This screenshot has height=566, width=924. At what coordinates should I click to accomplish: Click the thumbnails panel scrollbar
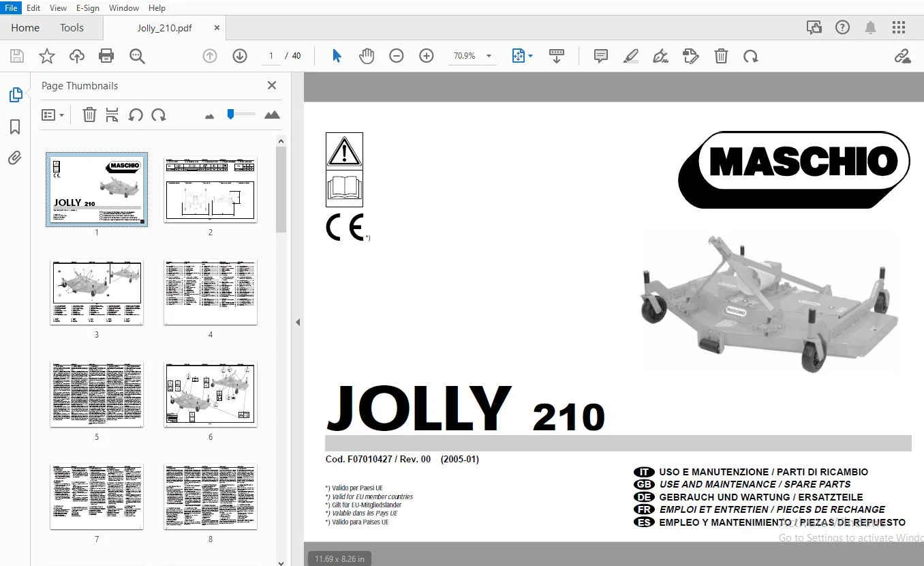point(281,190)
